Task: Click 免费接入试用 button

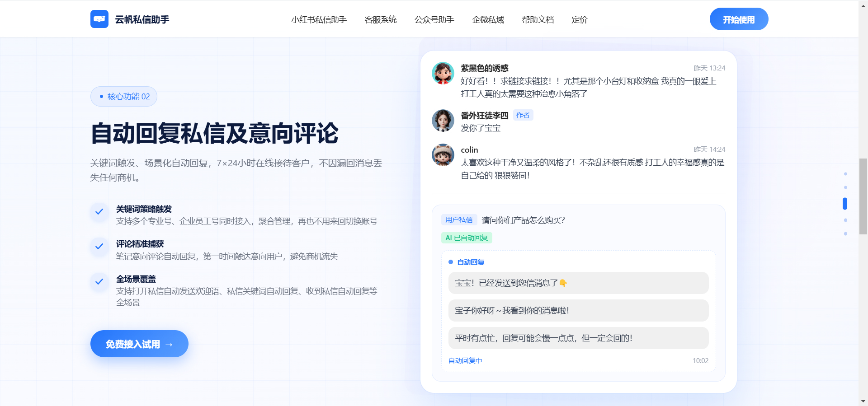Action: click(139, 344)
